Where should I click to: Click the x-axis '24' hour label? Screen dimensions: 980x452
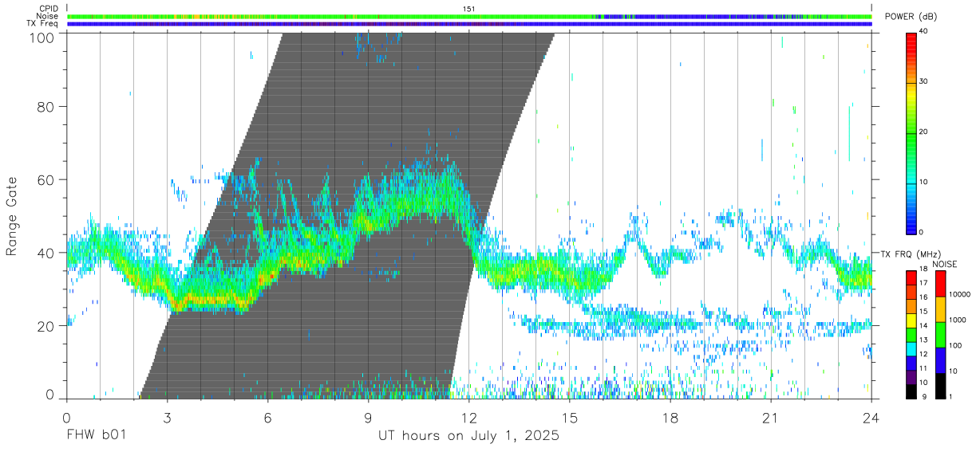pos(871,418)
